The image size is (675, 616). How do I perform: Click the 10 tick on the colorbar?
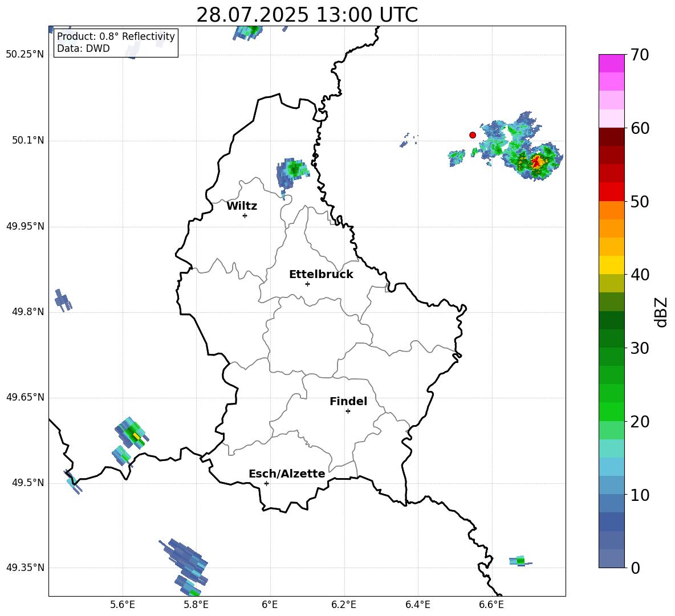(639, 495)
